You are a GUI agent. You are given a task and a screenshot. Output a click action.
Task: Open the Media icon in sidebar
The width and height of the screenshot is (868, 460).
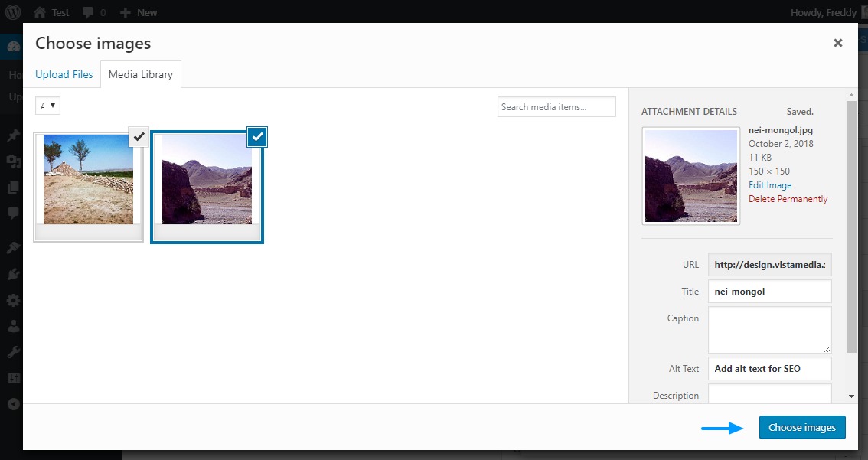click(13, 161)
